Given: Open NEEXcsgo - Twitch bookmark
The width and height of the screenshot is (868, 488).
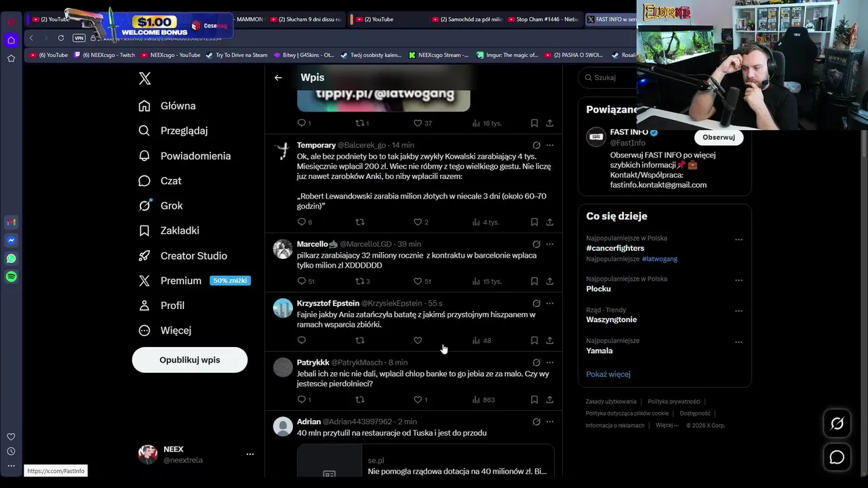Looking at the screenshot, I should point(105,55).
